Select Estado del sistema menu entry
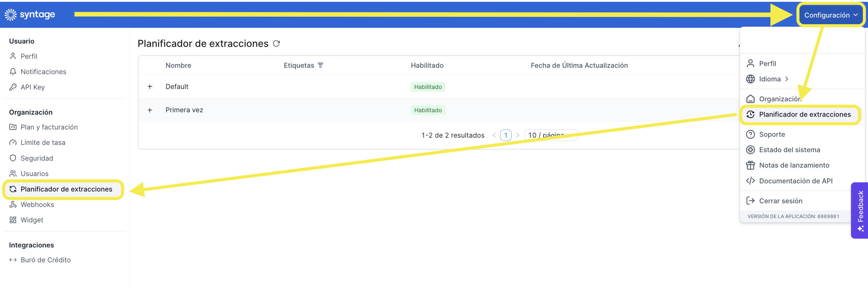Screen dimensions: 868x288 point(789,150)
